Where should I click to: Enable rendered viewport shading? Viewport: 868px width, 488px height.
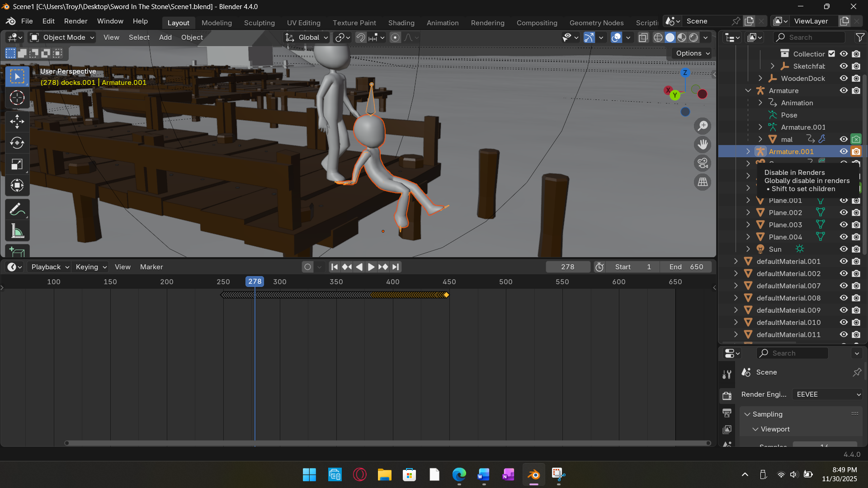(x=693, y=38)
